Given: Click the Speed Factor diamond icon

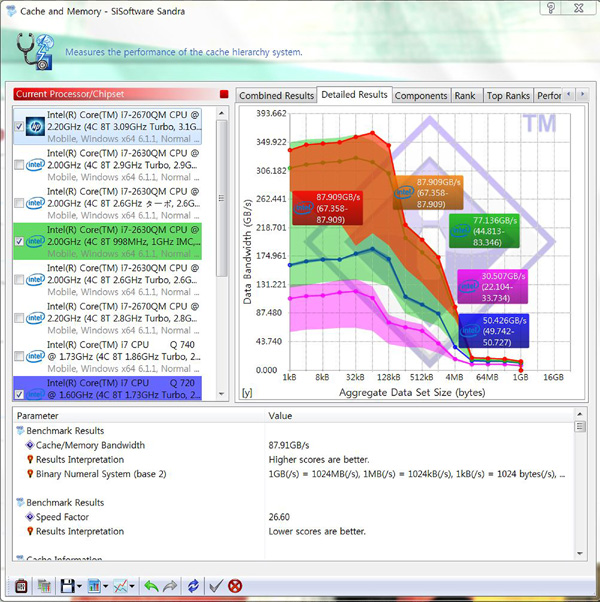Looking at the screenshot, I should pyautogui.click(x=30, y=517).
